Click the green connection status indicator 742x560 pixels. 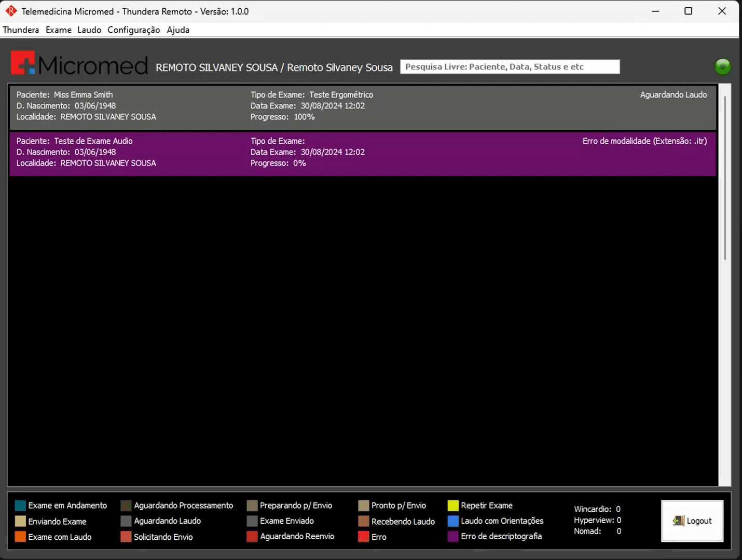tap(722, 66)
